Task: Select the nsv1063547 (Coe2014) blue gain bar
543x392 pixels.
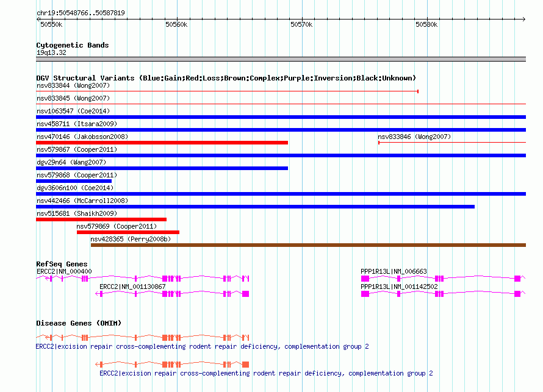Action: 281,117
